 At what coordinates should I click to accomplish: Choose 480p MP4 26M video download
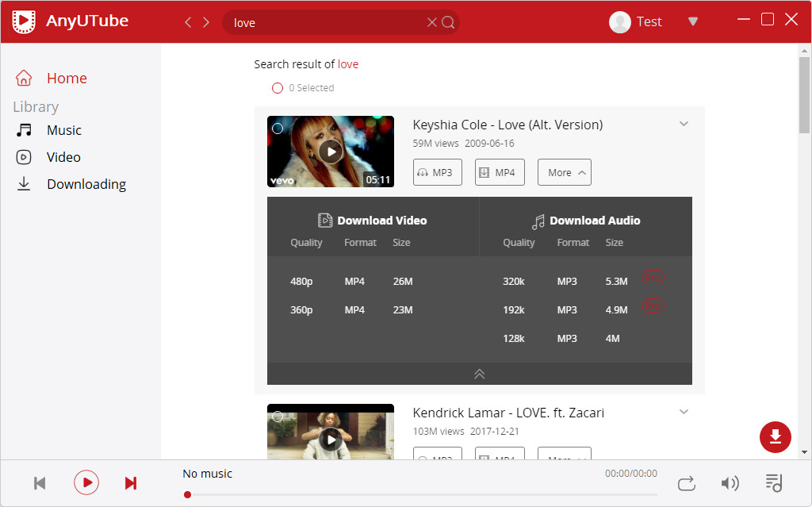pos(351,282)
